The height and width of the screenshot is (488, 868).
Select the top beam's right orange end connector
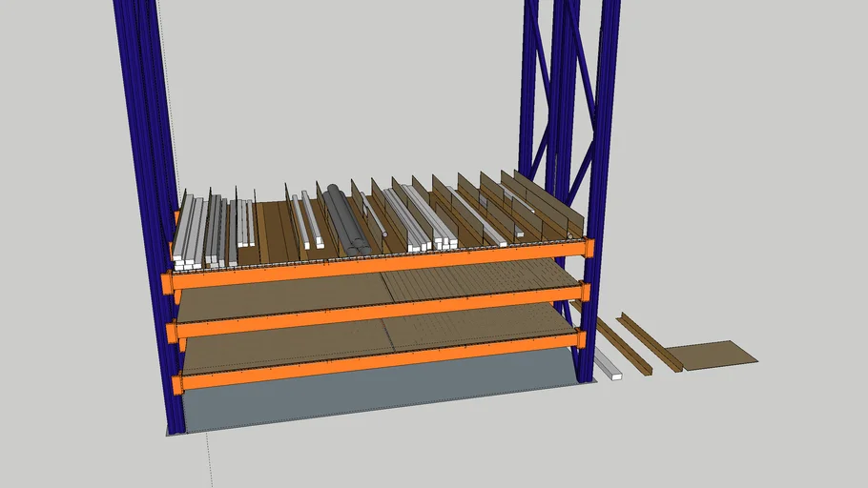tap(589, 248)
